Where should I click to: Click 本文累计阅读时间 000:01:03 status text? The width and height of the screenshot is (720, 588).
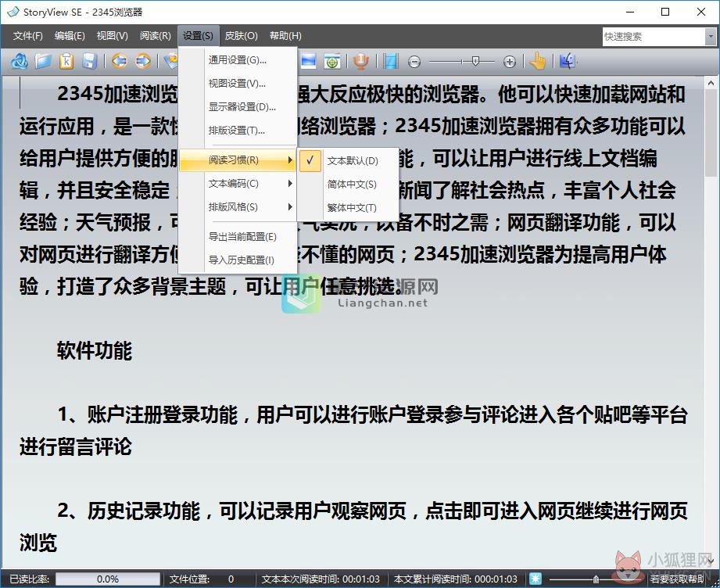[456, 579]
